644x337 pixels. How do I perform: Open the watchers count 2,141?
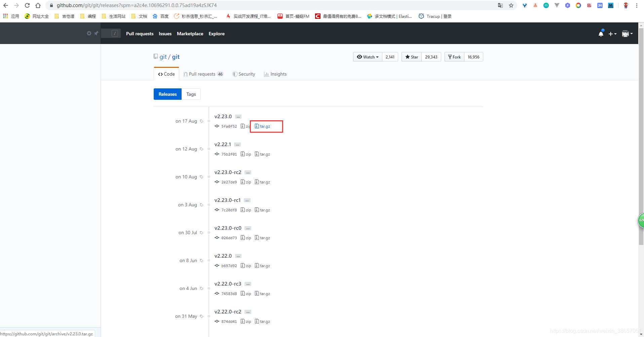[x=390, y=57]
